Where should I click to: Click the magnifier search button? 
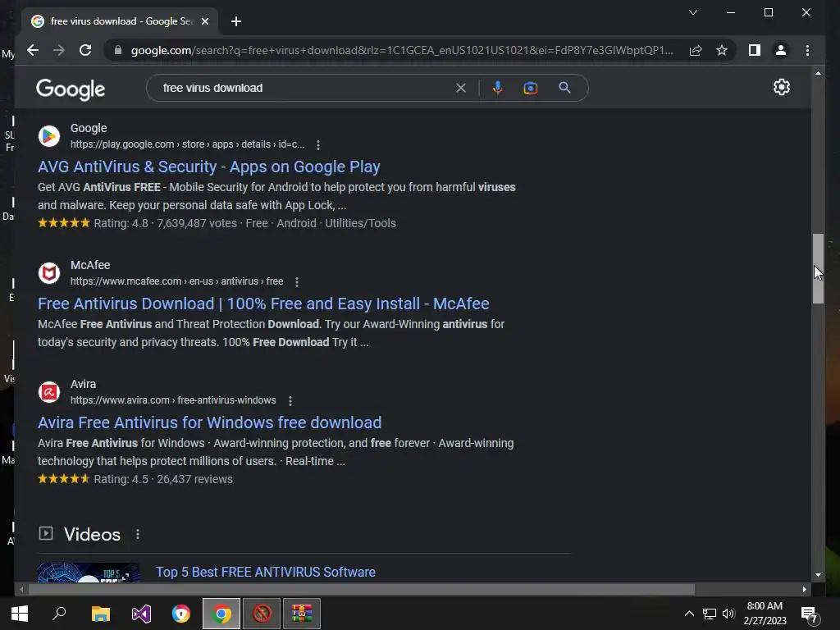[564, 88]
